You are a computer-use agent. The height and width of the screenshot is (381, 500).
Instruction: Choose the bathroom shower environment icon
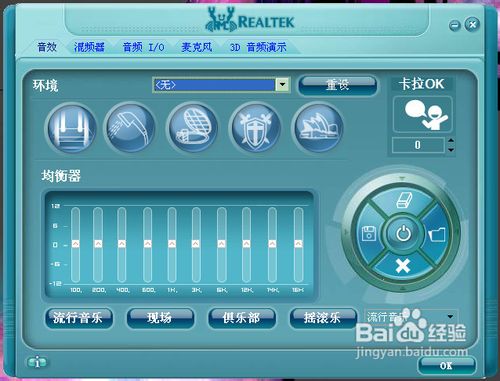pyautogui.click(x=130, y=128)
